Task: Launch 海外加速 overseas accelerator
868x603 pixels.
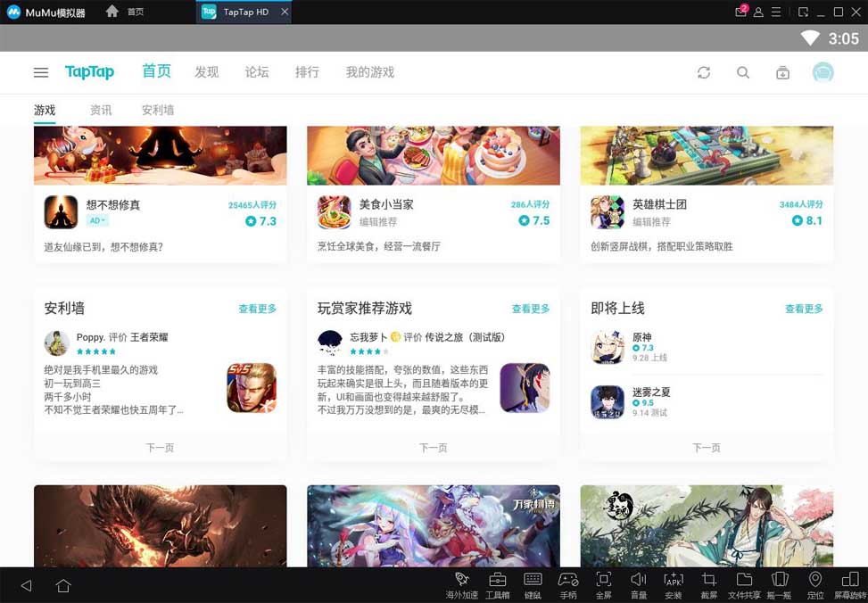Action: [x=462, y=586]
